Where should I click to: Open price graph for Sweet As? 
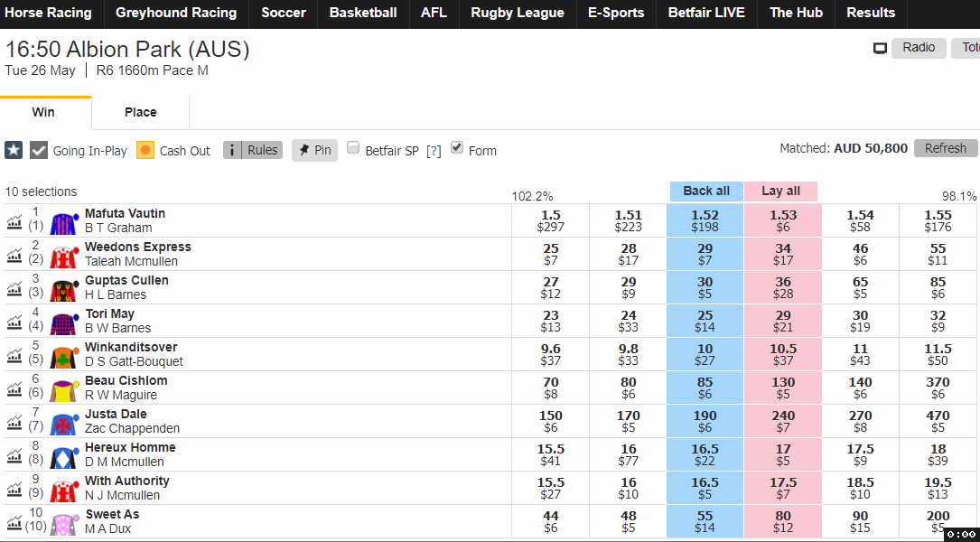14,520
